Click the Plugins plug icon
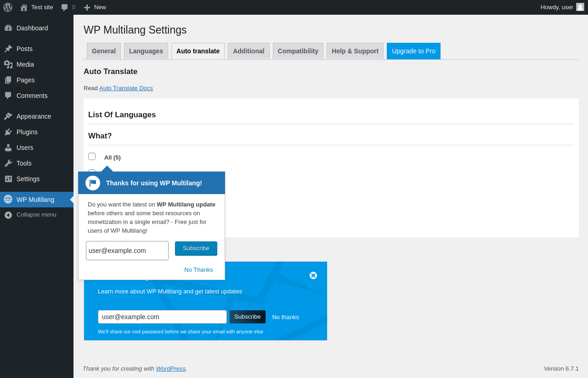Image resolution: width=588 pixels, height=378 pixels. pyautogui.click(x=8, y=132)
